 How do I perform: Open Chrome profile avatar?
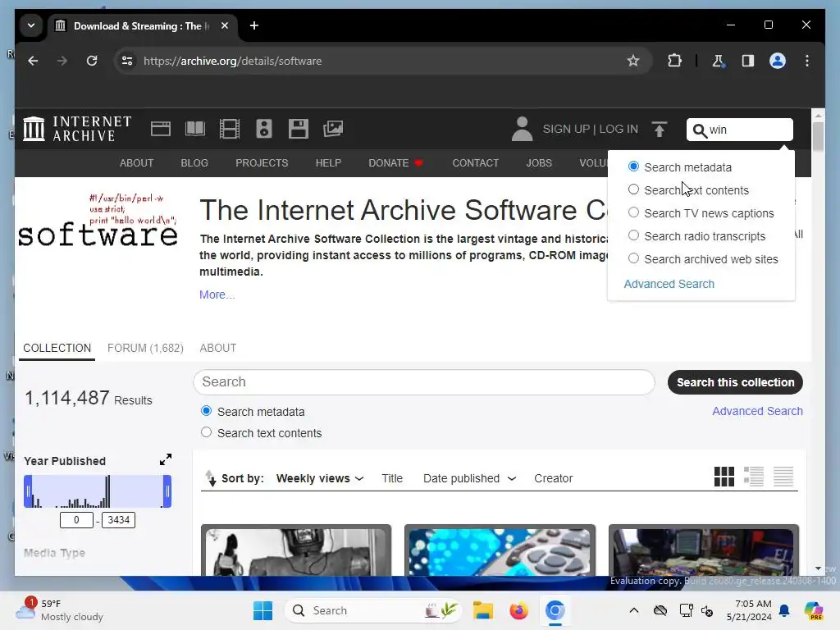point(778,61)
